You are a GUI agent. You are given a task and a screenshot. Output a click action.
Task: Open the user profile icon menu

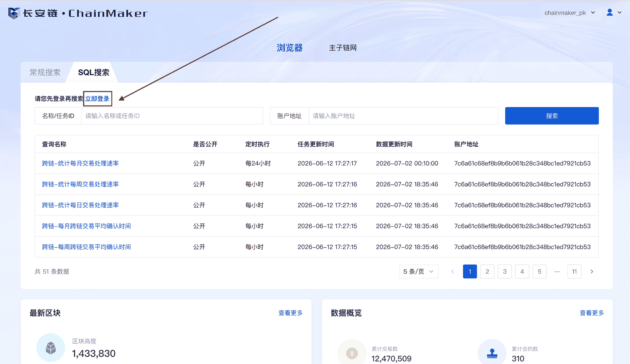pos(610,12)
